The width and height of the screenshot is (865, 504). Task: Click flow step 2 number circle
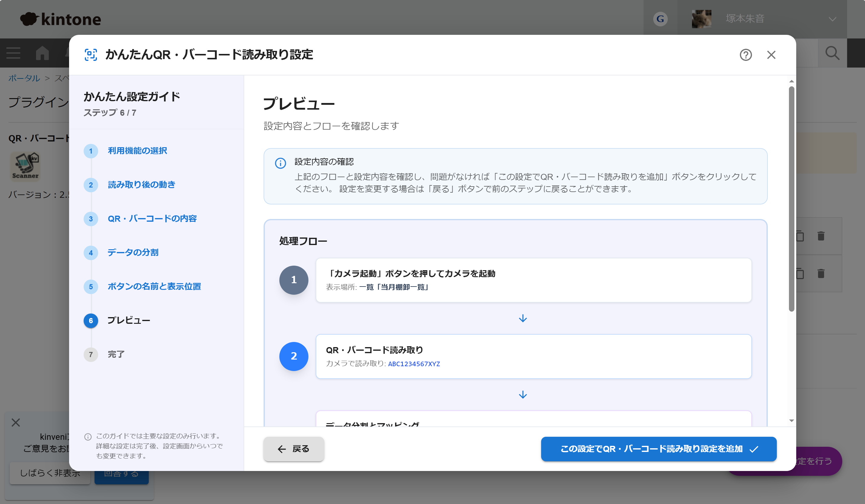click(294, 356)
